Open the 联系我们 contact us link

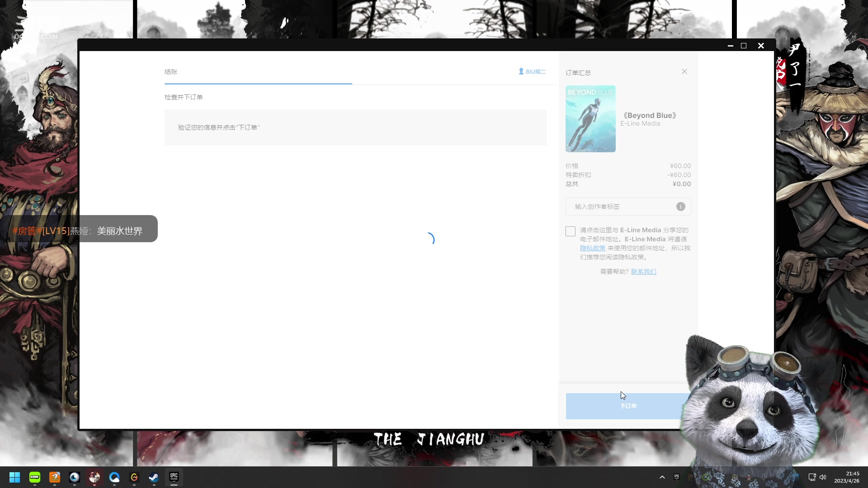click(644, 272)
